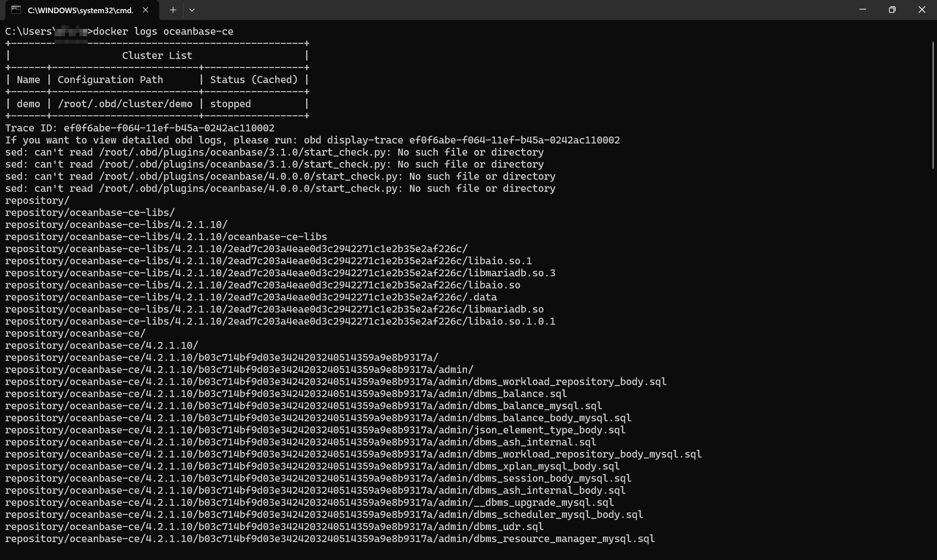Click the Trace ID line

point(139,128)
